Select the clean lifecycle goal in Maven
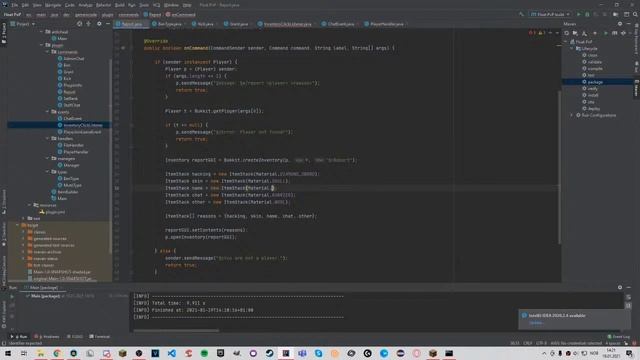Viewport: 640px width, 360px height. pos(592,55)
